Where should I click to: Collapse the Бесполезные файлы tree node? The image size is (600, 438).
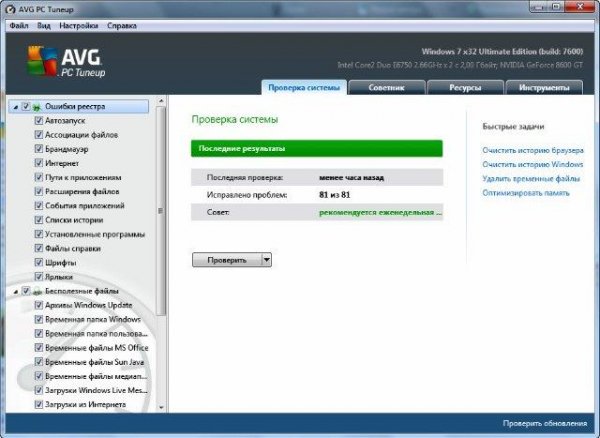[16, 291]
